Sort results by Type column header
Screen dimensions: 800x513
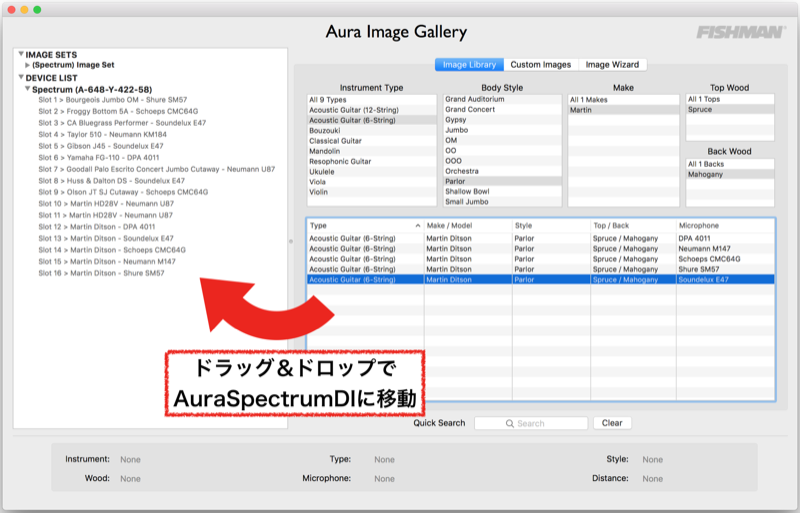click(x=365, y=226)
